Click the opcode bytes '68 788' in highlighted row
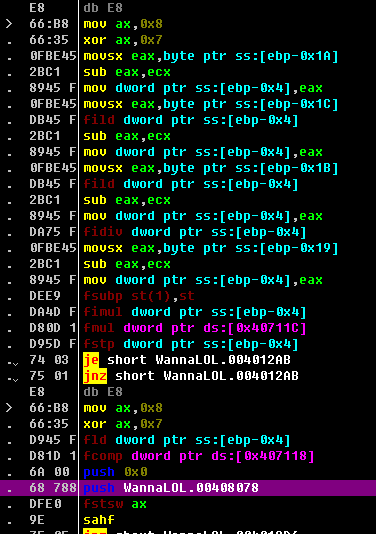Image resolution: width=376 pixels, height=534 pixels. click(x=53, y=488)
